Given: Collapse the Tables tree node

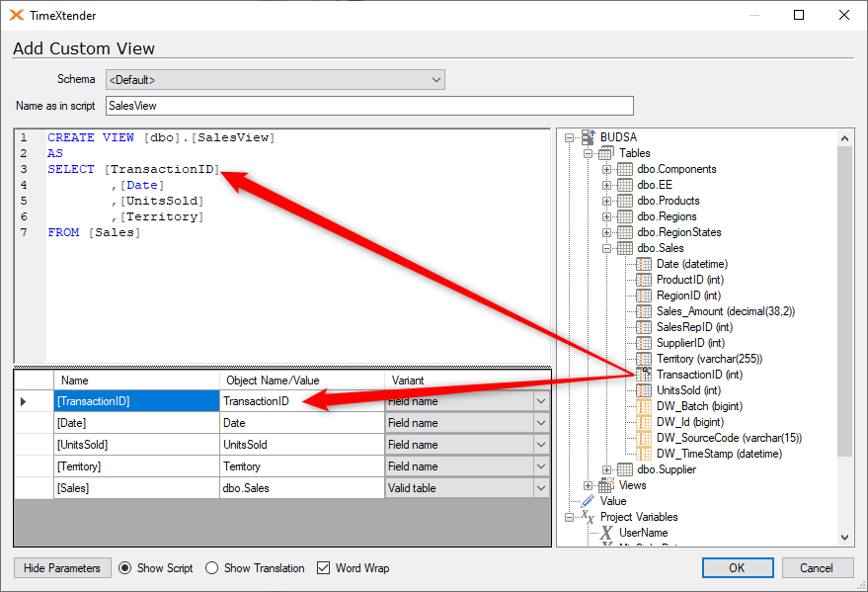Looking at the screenshot, I should pyautogui.click(x=588, y=153).
